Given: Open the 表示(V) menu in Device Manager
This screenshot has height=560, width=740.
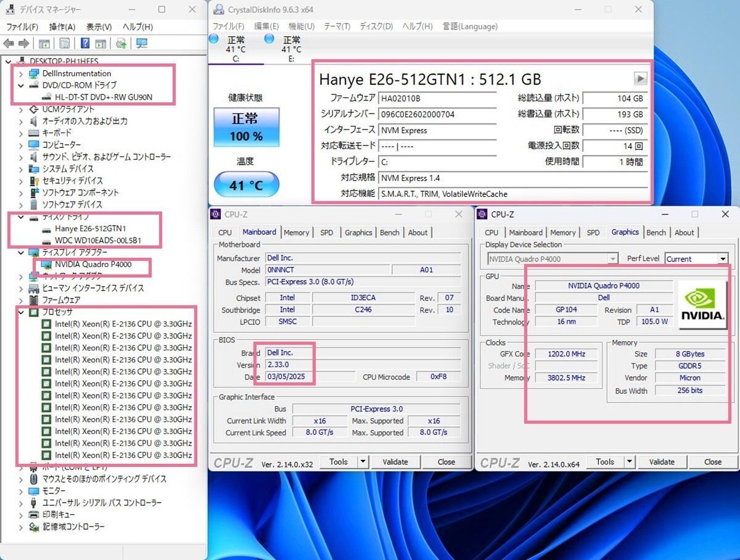Looking at the screenshot, I should tap(99, 27).
